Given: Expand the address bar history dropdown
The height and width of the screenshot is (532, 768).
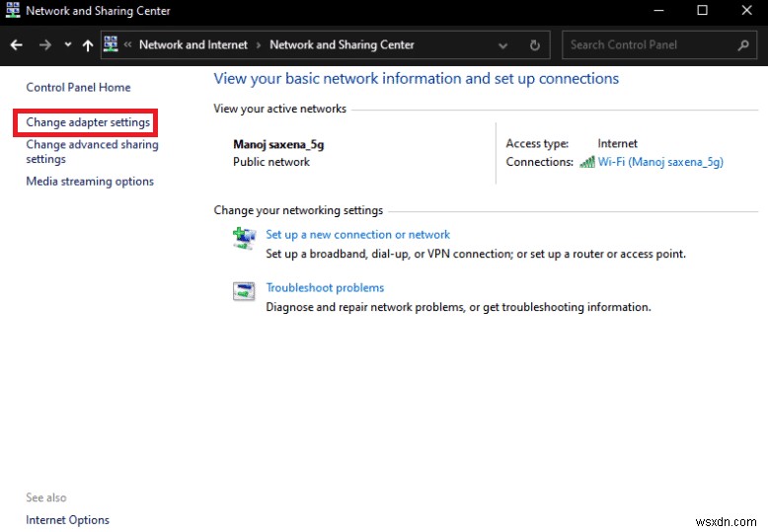Looking at the screenshot, I should (x=502, y=45).
